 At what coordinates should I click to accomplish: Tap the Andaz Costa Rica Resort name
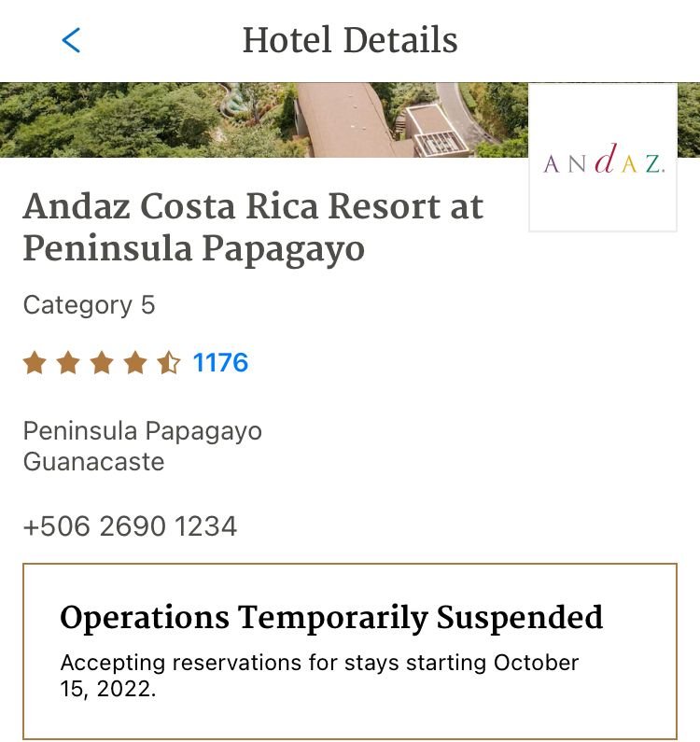[252, 227]
